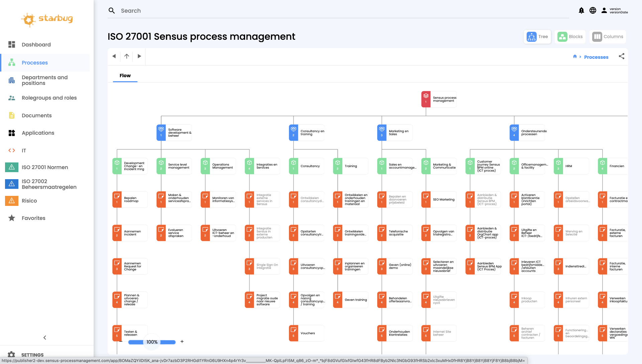Open ISO 27001 Normen in sidebar
The width and height of the screenshot is (642, 364).
click(x=45, y=167)
